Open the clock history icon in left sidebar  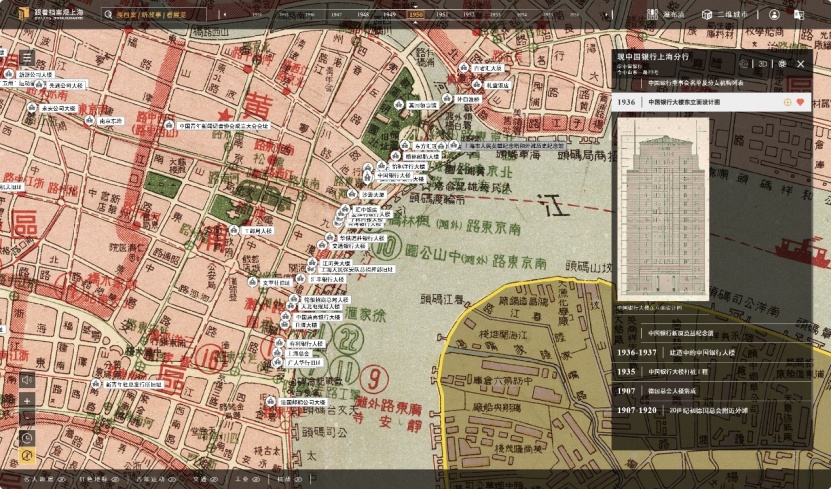coord(27,438)
